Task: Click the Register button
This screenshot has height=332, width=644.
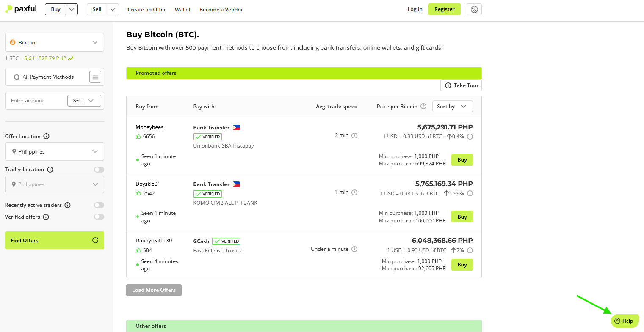Action: pyautogui.click(x=445, y=9)
